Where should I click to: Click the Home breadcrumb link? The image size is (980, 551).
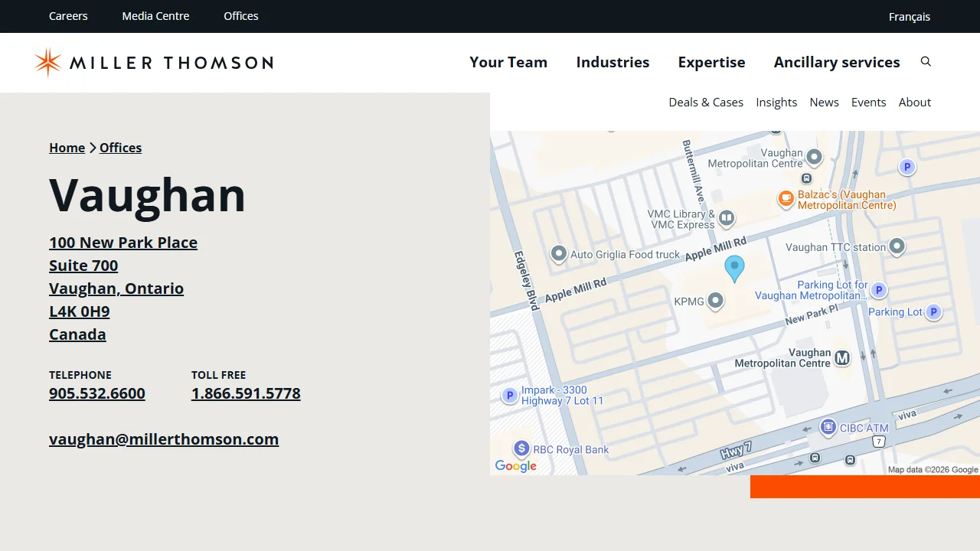tap(67, 148)
